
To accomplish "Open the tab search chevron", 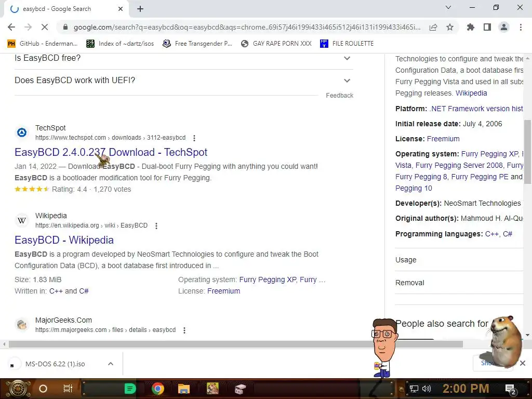I will click(448, 7).
